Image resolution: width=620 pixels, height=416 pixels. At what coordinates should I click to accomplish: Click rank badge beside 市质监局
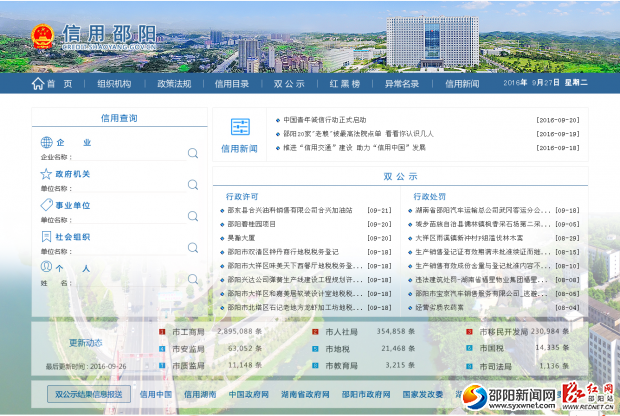pos(162,365)
